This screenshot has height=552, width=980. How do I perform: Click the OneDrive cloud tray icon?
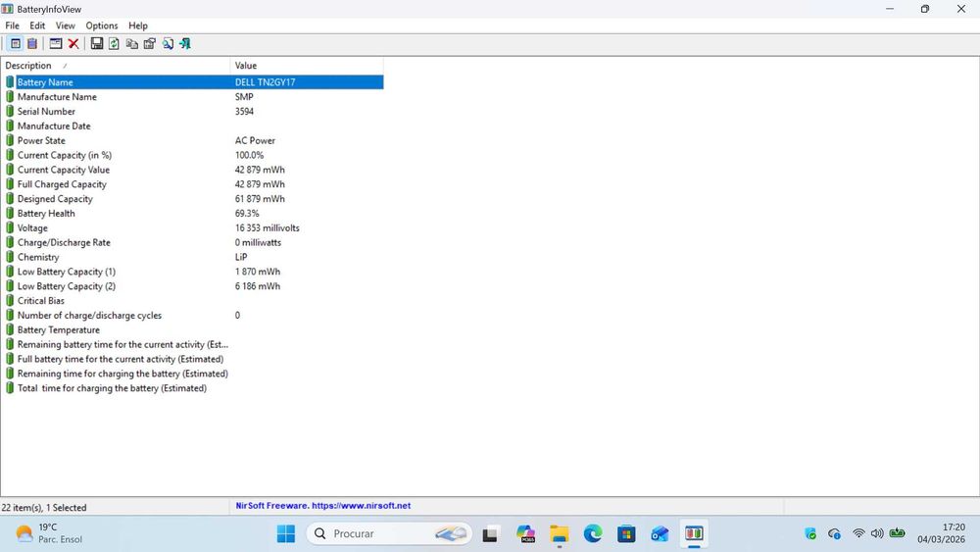pyautogui.click(x=834, y=533)
